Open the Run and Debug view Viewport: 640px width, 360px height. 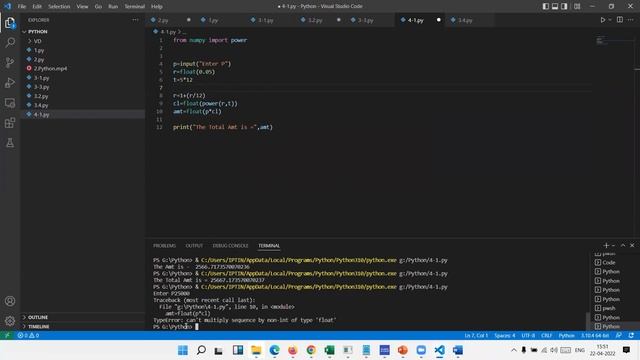[x=10, y=82]
